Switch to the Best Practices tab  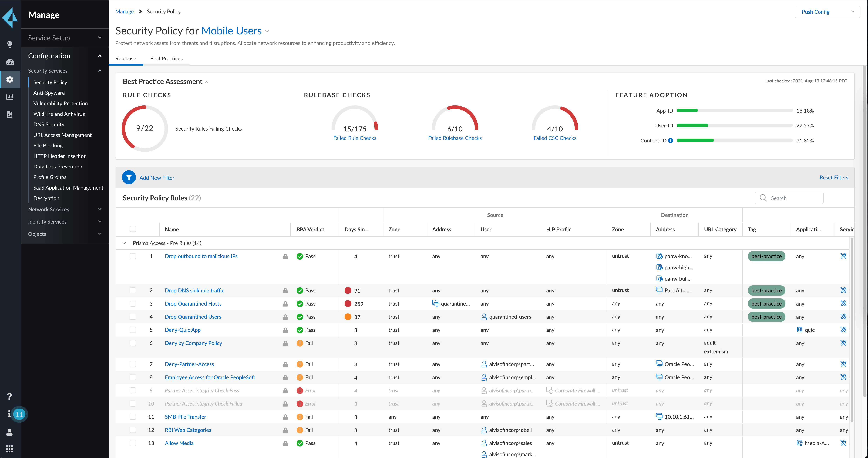166,58
